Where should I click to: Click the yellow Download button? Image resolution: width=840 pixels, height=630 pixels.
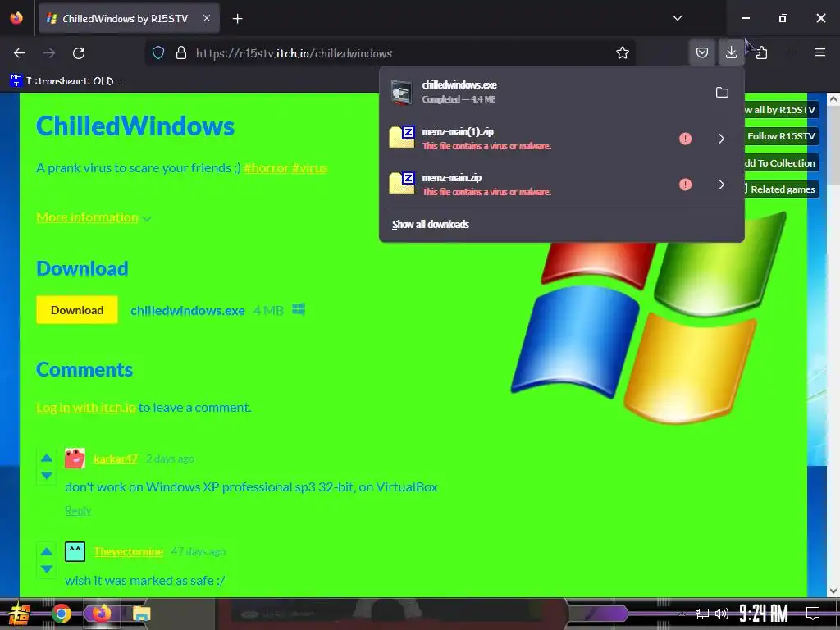click(x=76, y=310)
